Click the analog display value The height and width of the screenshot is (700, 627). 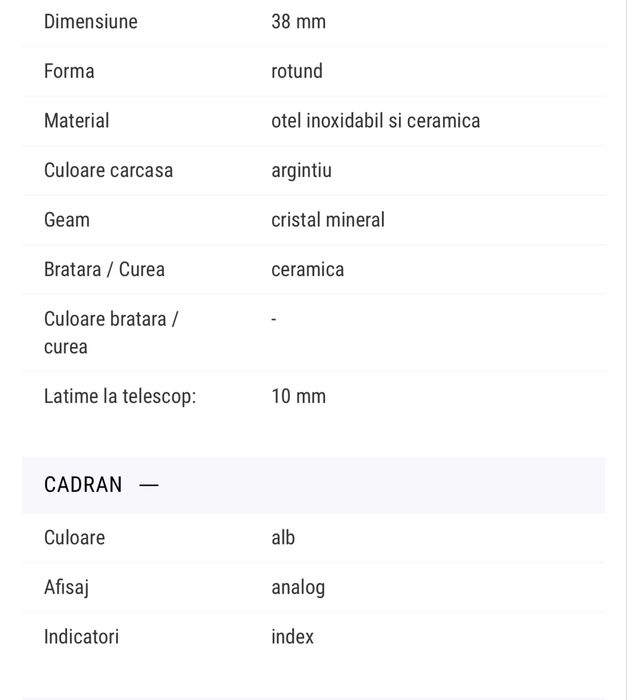[x=298, y=587]
